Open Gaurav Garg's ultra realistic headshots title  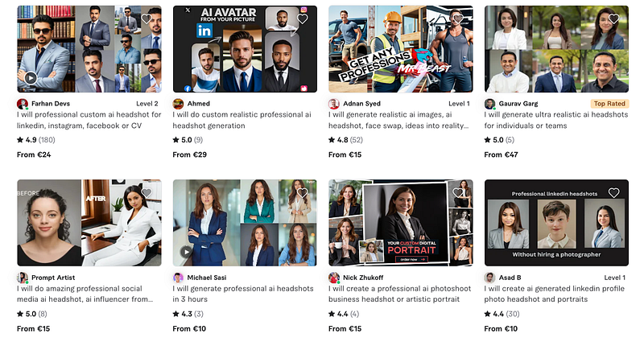coord(556,120)
